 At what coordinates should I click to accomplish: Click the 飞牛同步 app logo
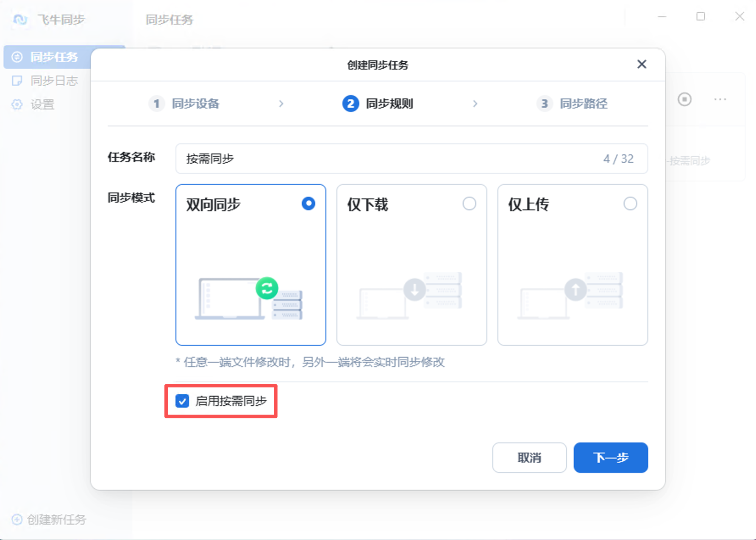20,19
